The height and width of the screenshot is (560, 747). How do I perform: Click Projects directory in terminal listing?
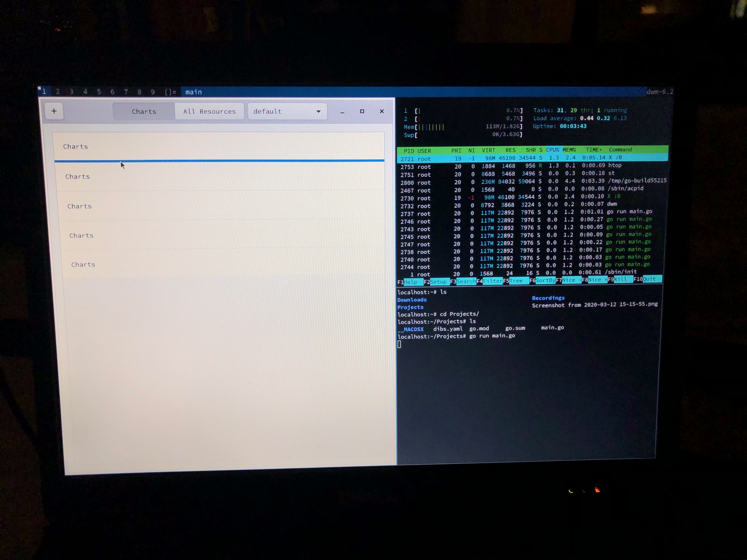pos(410,307)
